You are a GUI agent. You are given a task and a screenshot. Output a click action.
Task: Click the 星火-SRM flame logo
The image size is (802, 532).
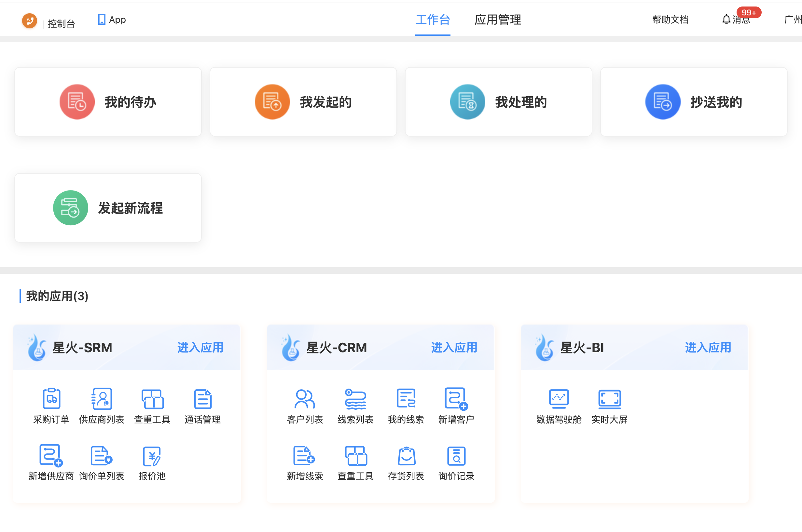coord(37,347)
